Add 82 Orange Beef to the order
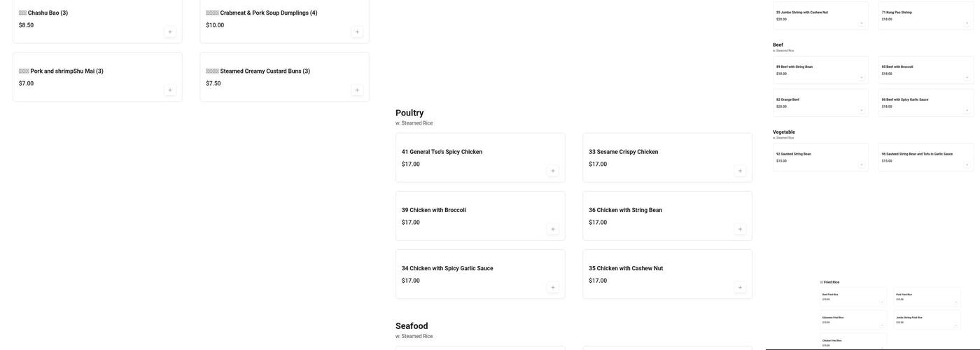Viewport: 980px width, 350px height. click(x=862, y=110)
